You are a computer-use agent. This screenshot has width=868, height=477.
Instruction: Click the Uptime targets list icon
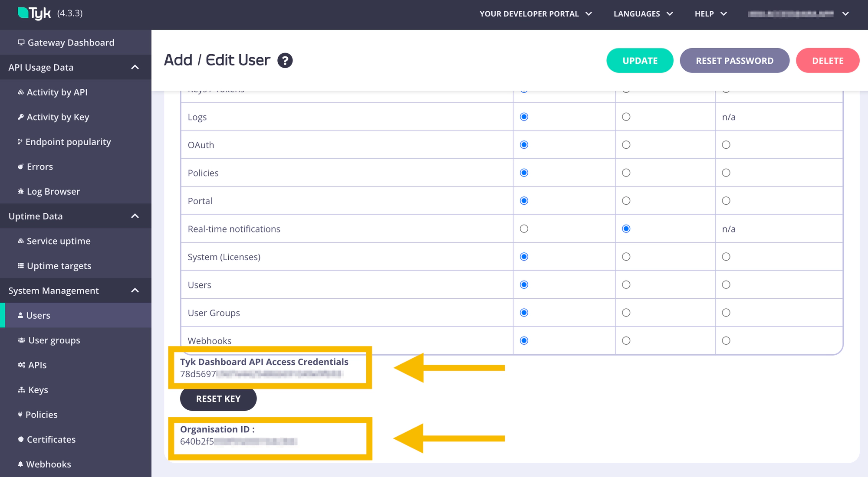(x=20, y=266)
